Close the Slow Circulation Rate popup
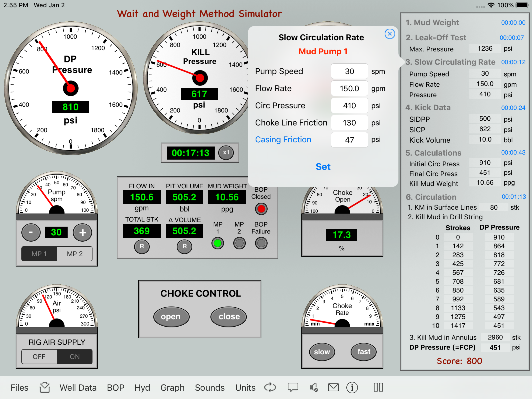 pos(390,34)
